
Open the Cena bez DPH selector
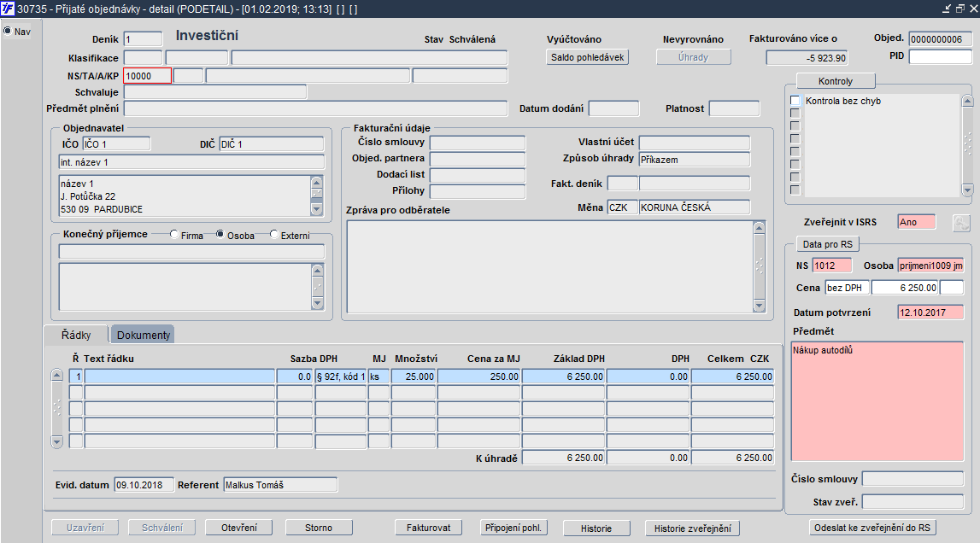pos(847,288)
